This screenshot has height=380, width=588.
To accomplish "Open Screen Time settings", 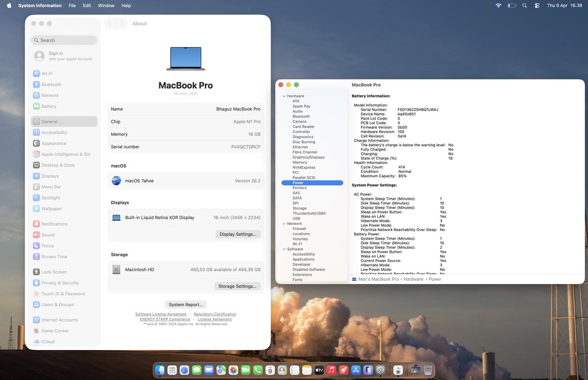I will coord(64,257).
